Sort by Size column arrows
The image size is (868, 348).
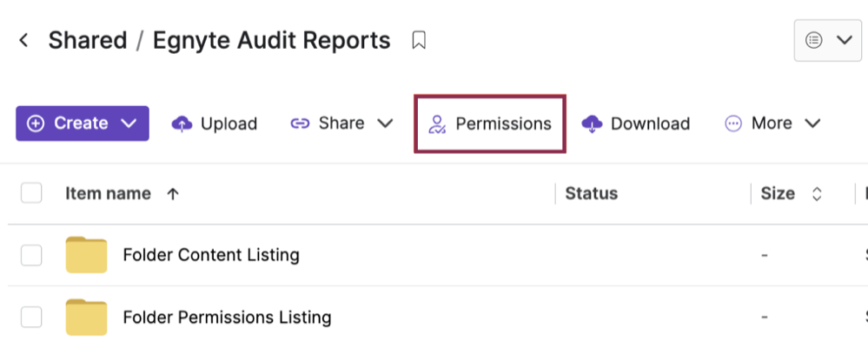tap(817, 194)
